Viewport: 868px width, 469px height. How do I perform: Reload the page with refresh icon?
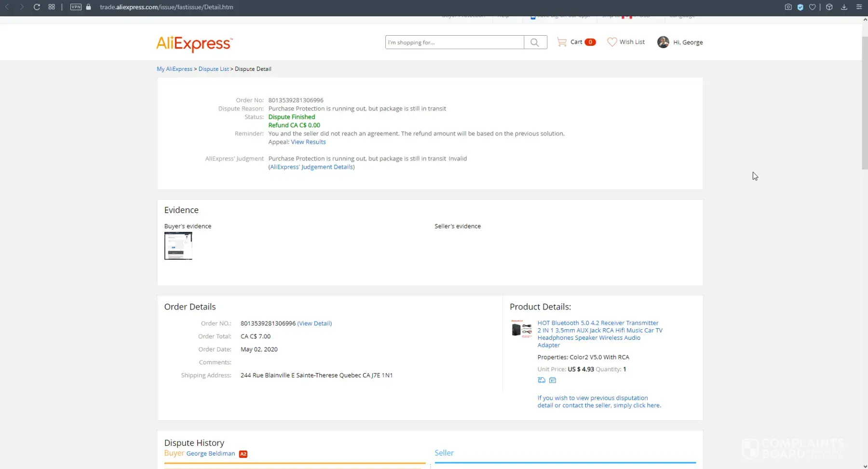37,7
